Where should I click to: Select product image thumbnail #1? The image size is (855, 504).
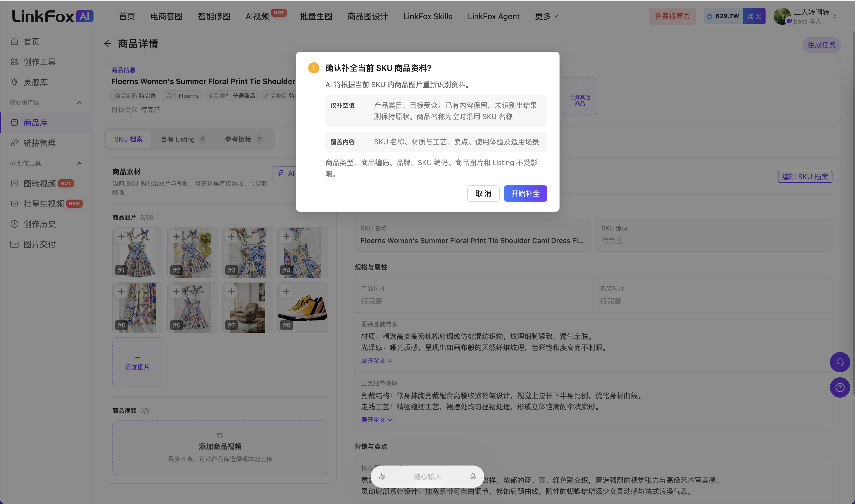[137, 253]
